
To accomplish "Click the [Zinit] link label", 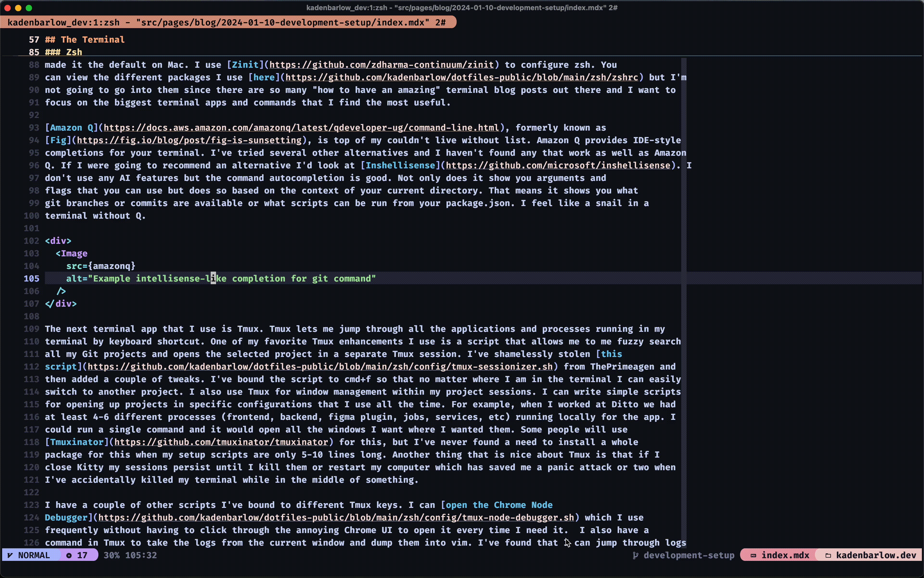I will tap(245, 64).
